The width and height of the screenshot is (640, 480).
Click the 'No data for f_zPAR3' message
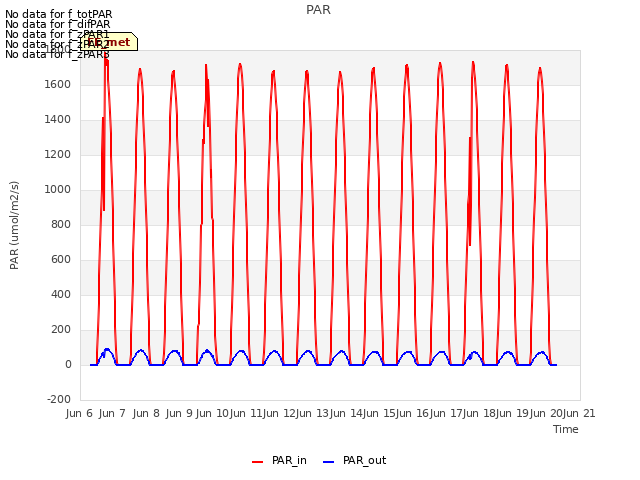coord(57,54)
